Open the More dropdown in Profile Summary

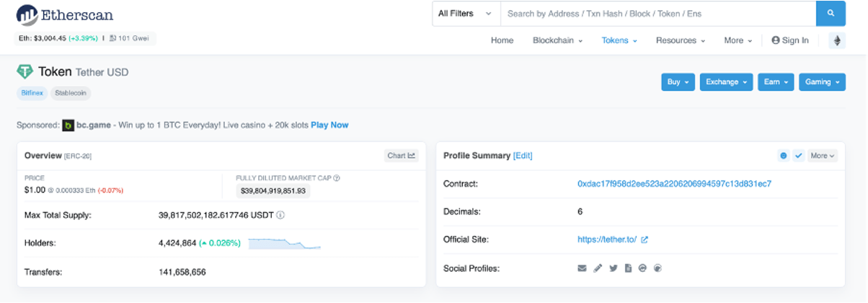(x=822, y=155)
